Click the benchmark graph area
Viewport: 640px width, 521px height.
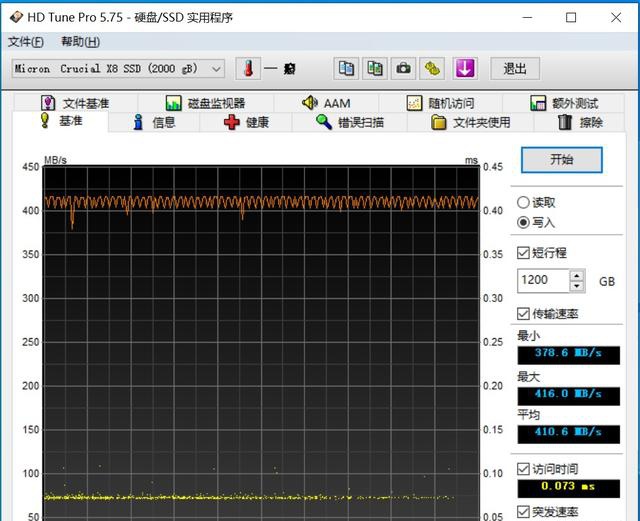pyautogui.click(x=261, y=343)
